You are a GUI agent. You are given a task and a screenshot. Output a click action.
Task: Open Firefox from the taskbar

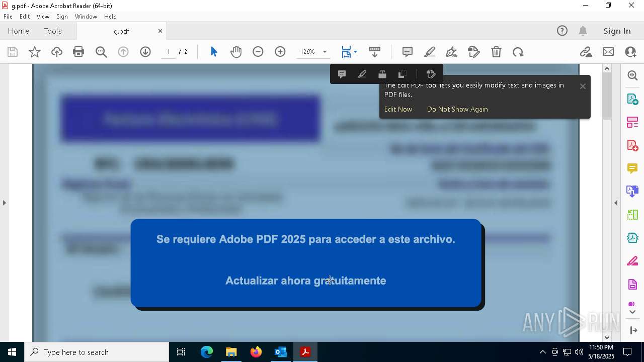256,352
